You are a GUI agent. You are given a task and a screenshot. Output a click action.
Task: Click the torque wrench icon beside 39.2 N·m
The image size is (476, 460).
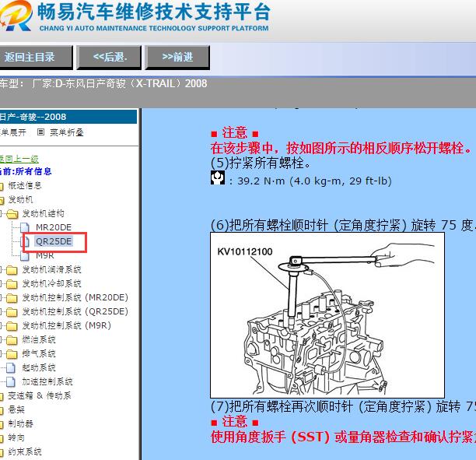(x=218, y=177)
